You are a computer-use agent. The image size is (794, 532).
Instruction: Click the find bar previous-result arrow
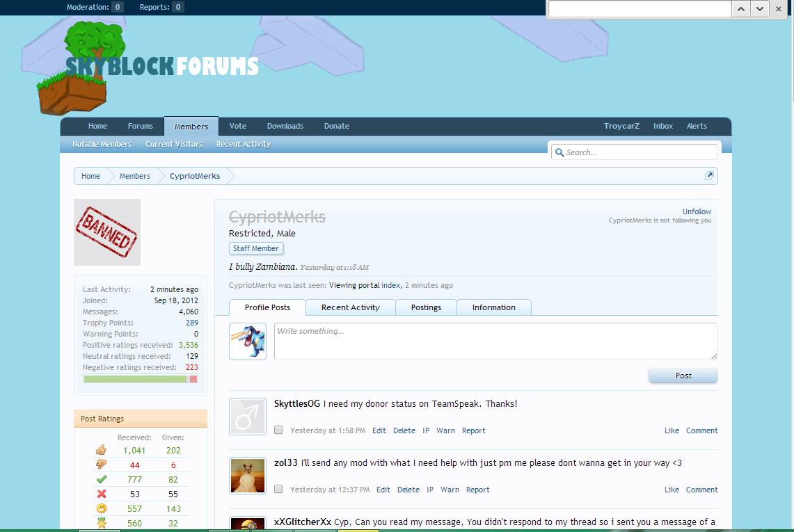tap(741, 8)
